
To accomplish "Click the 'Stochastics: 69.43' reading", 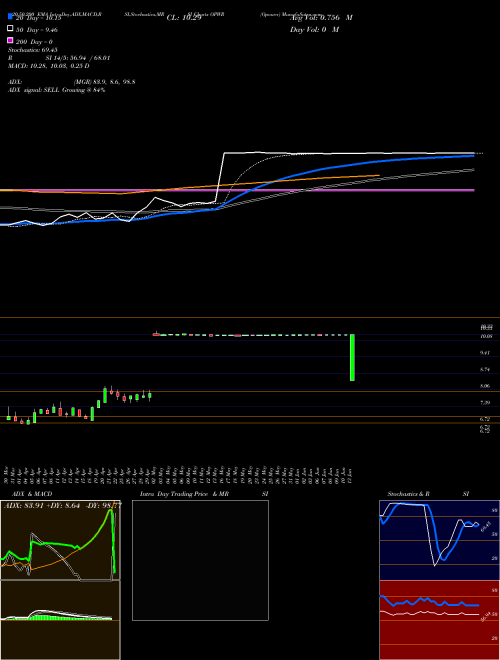I will coord(32,50).
